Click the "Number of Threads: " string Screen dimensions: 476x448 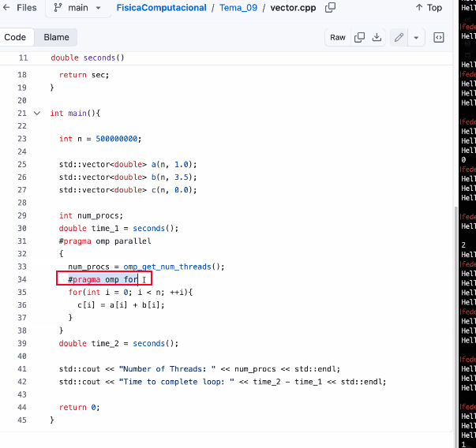click(167, 369)
